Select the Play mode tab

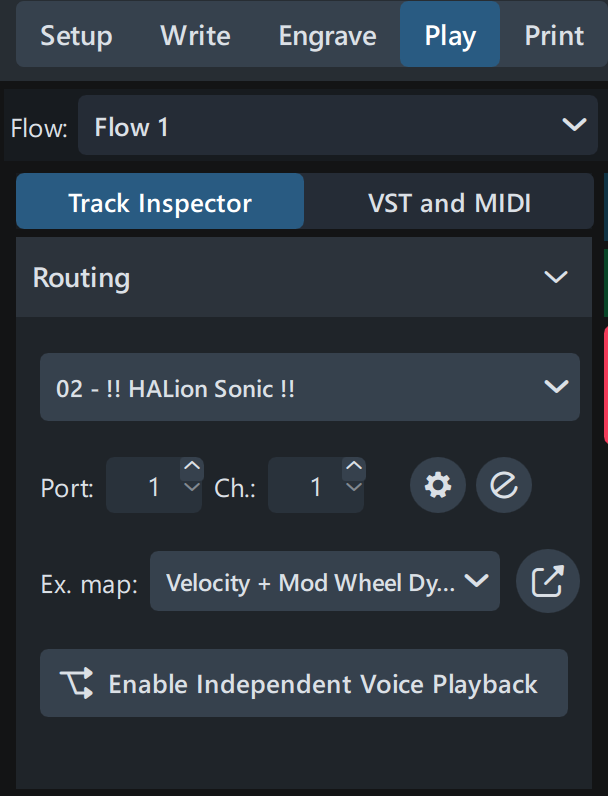450,37
